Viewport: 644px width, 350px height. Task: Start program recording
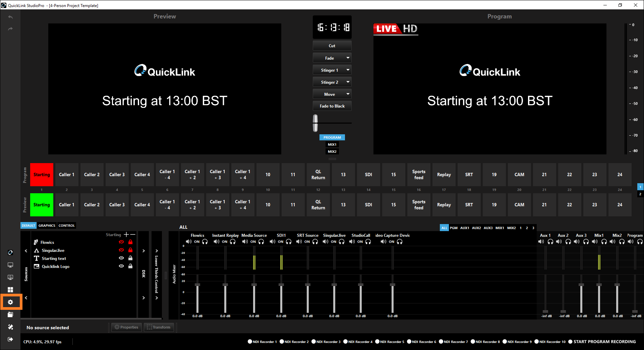602,342
